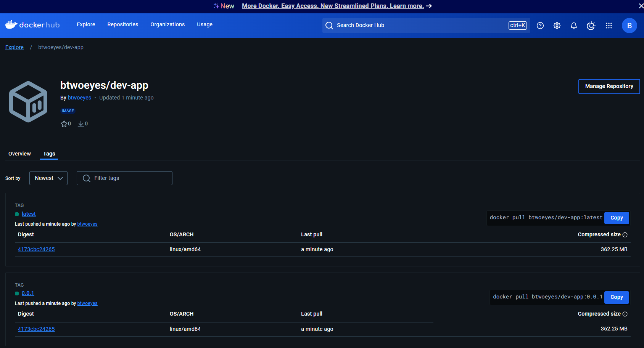Viewport: 644px width, 348px height.
Task: Click the btwoeyes/dev-app breadcrumb text
Action: 61,47
